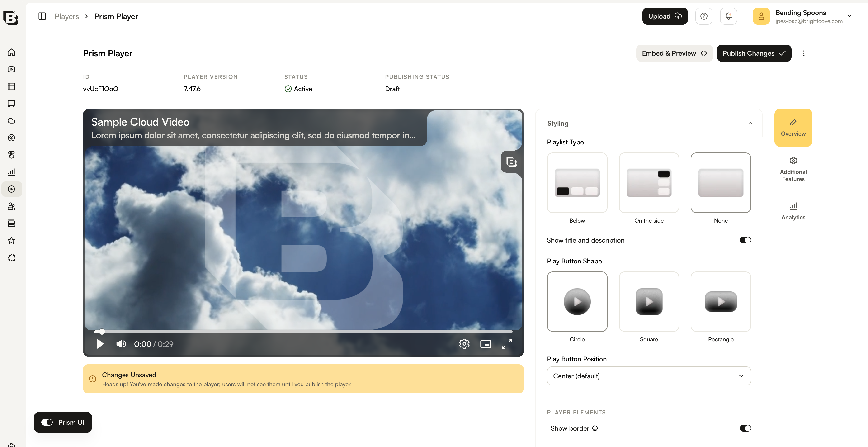Click the jpes-bsp@brightcove.com email
The image size is (868, 447).
[809, 21]
